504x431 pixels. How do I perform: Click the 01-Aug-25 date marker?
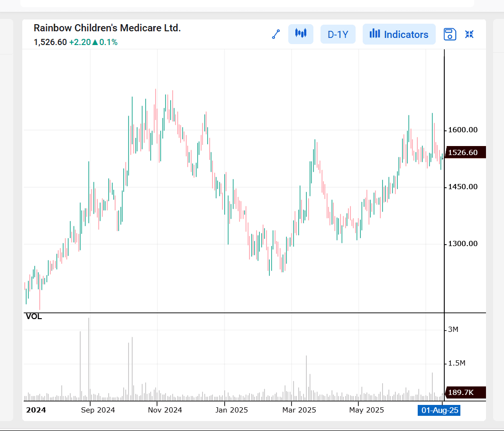(x=439, y=410)
